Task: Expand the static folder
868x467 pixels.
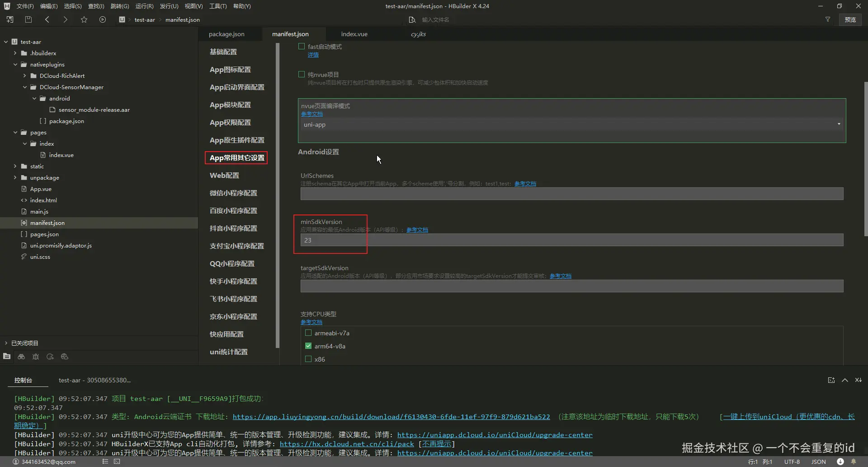Action: coord(15,166)
